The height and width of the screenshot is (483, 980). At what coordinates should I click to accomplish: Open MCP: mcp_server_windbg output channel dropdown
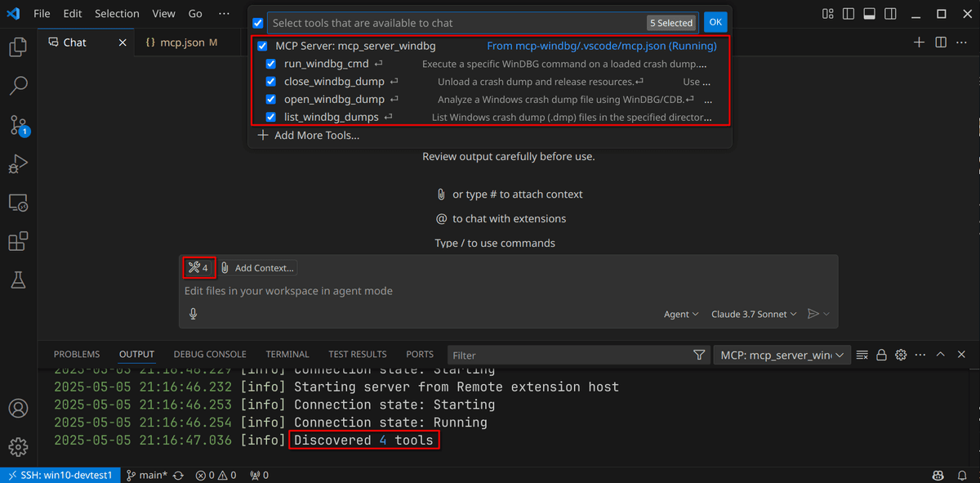[782, 355]
